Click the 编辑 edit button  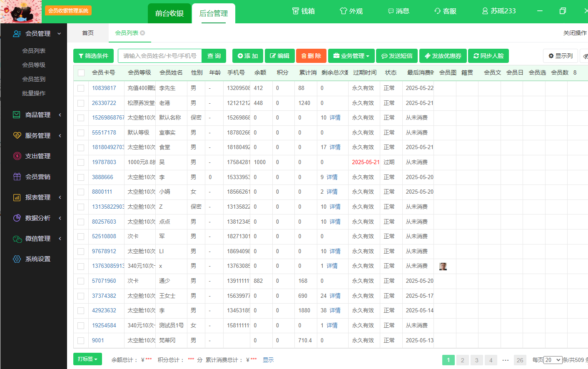tap(280, 56)
